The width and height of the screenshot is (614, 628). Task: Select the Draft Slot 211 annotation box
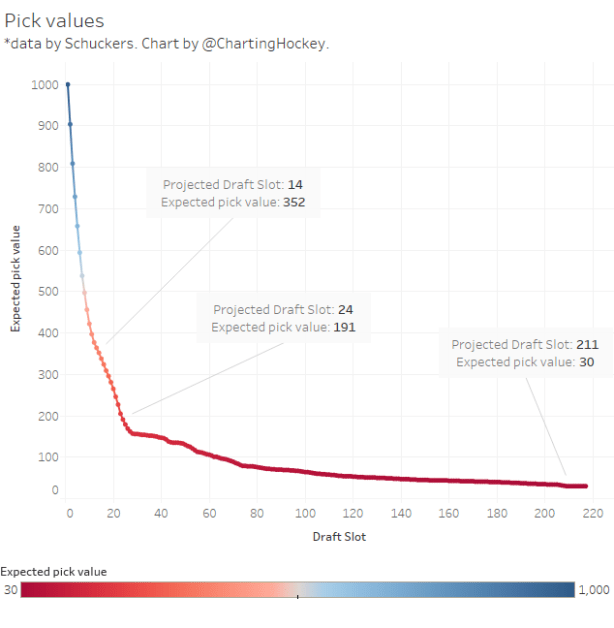tap(526, 353)
